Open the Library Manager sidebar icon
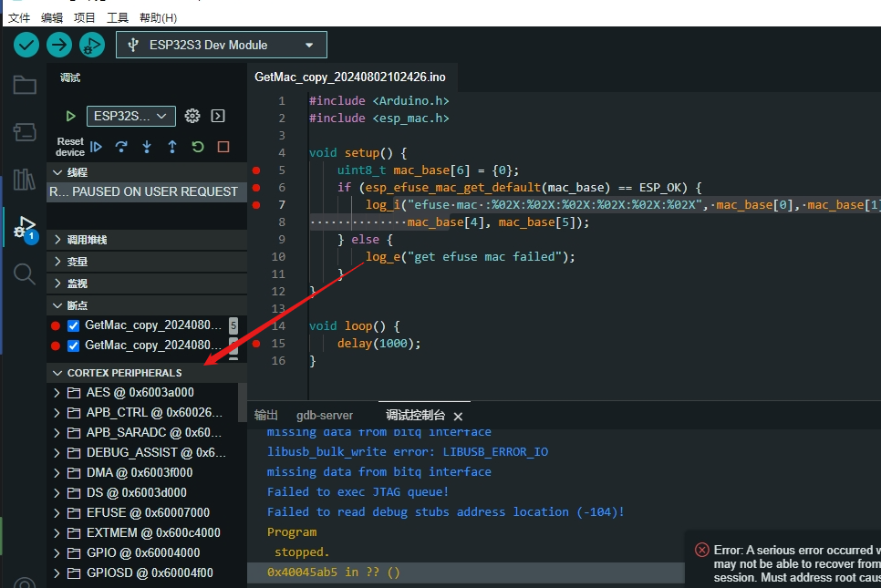Viewport: 881px width, 588px height. (x=24, y=180)
